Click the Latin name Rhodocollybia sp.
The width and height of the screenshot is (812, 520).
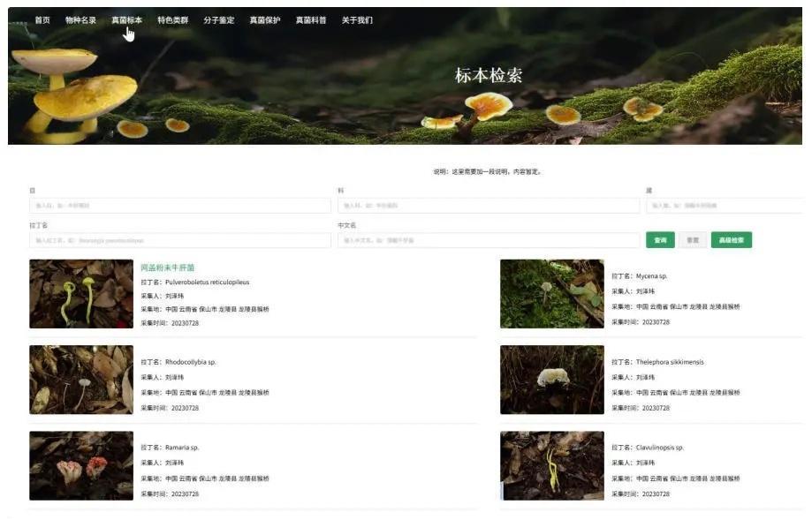point(191,362)
